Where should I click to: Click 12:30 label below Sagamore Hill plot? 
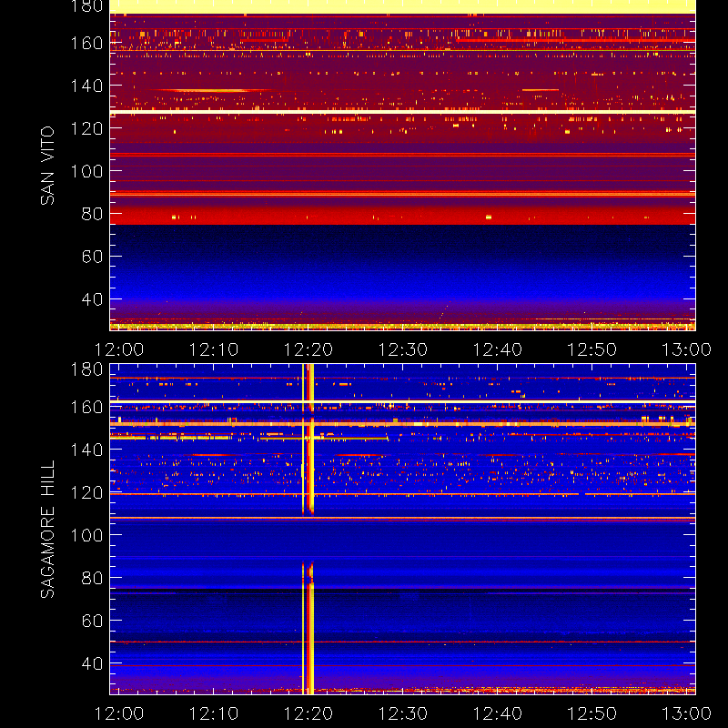(403, 713)
